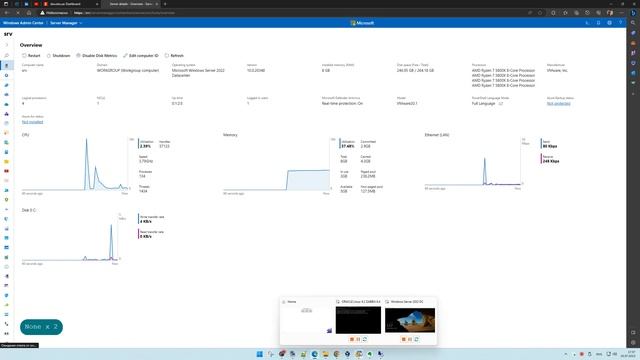Open the Windows Start menu
Viewport: 640px width, 360px height.
[x=260, y=354]
